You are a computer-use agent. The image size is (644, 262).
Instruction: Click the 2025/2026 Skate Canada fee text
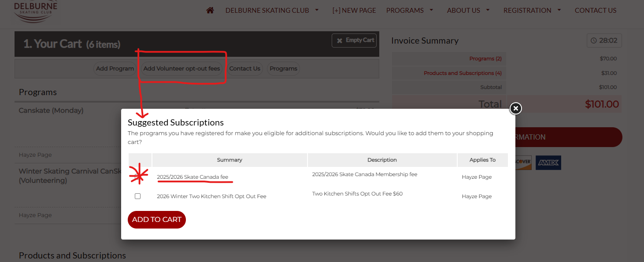pos(192,177)
